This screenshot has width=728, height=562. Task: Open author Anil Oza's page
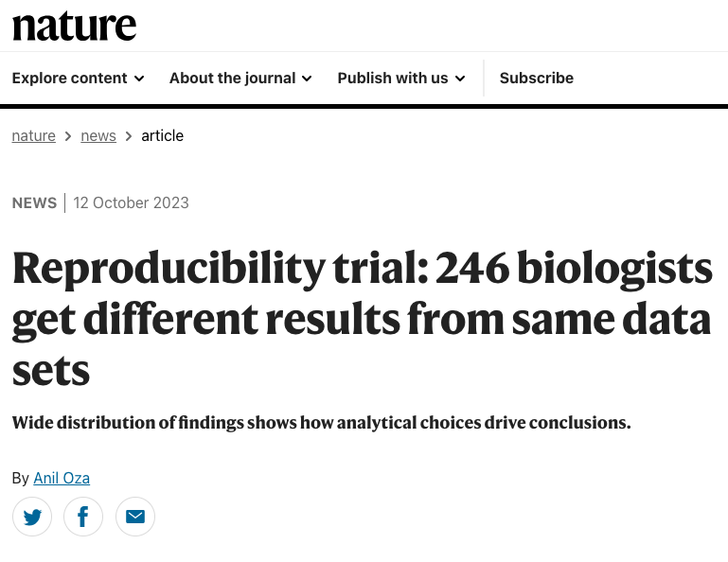click(x=62, y=478)
